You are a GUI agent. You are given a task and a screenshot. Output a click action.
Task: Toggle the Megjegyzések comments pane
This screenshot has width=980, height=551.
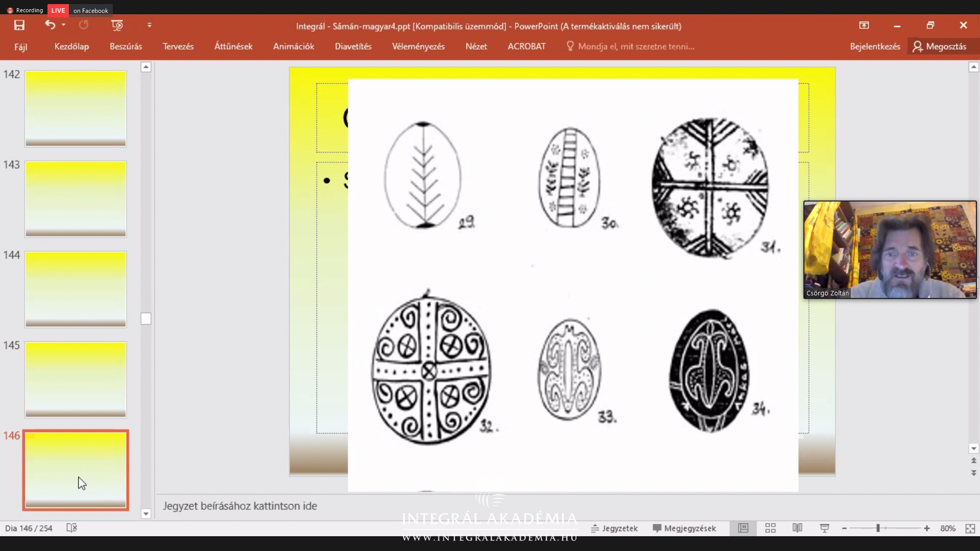pos(684,528)
